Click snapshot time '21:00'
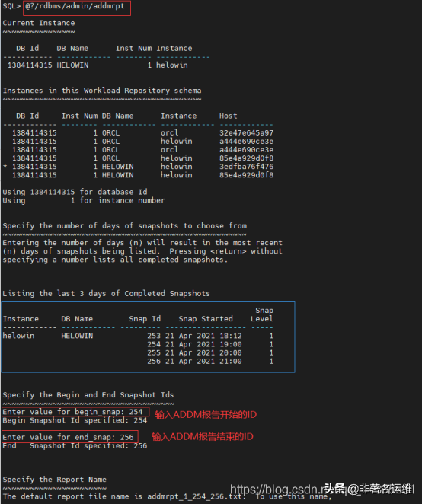This screenshot has width=422, height=504. [x=231, y=362]
